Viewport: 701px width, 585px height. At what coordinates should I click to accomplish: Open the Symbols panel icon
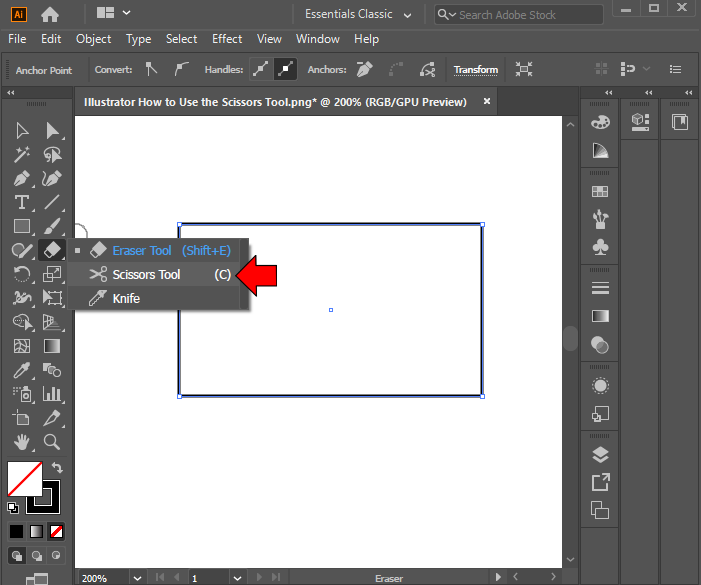tap(600, 246)
